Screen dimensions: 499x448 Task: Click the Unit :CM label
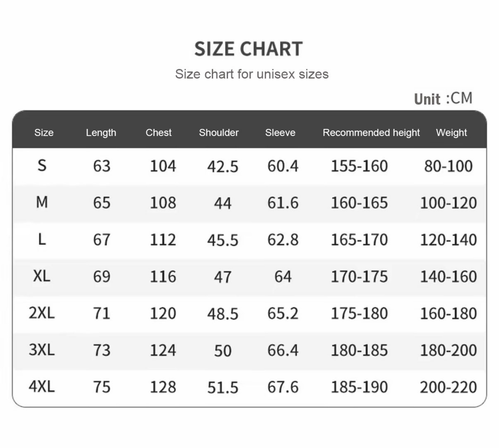(x=443, y=99)
